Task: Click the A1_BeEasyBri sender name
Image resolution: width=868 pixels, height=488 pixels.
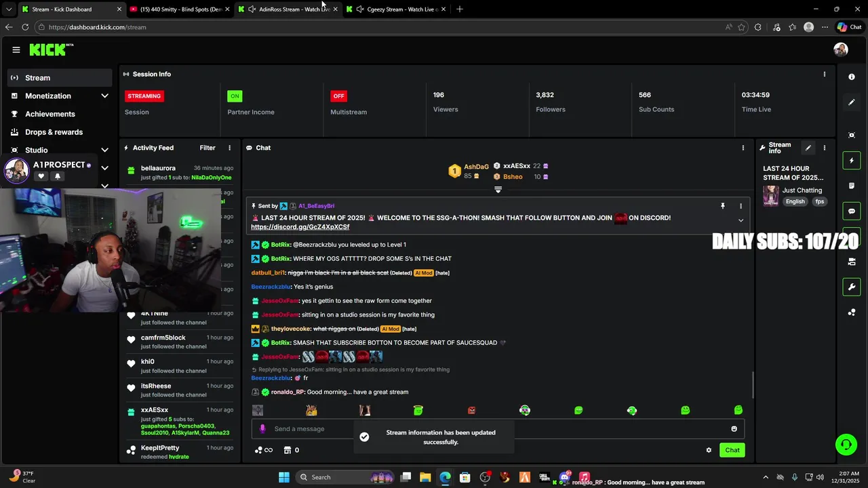Action: pyautogui.click(x=316, y=205)
